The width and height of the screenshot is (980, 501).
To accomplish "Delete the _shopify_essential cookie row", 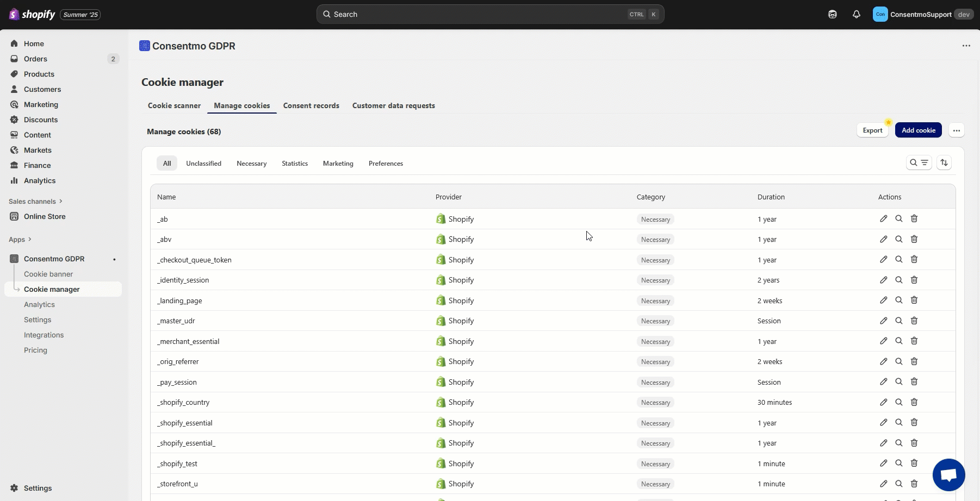I will pyautogui.click(x=914, y=422).
